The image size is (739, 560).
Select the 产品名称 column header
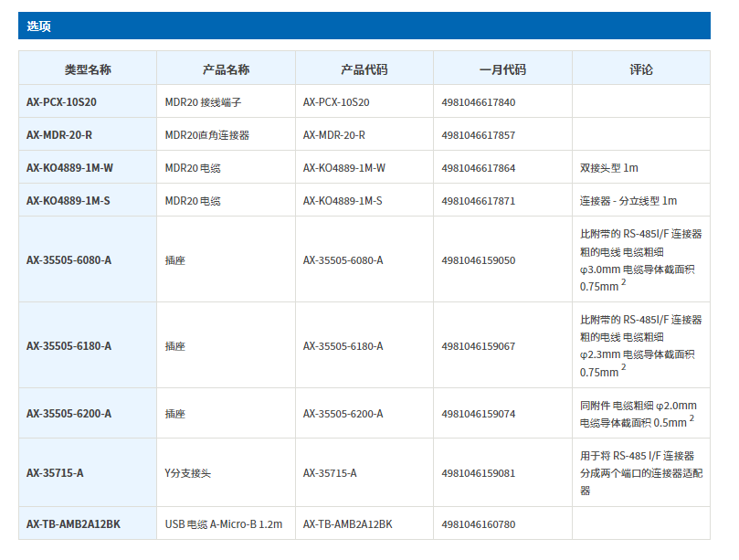(226, 69)
